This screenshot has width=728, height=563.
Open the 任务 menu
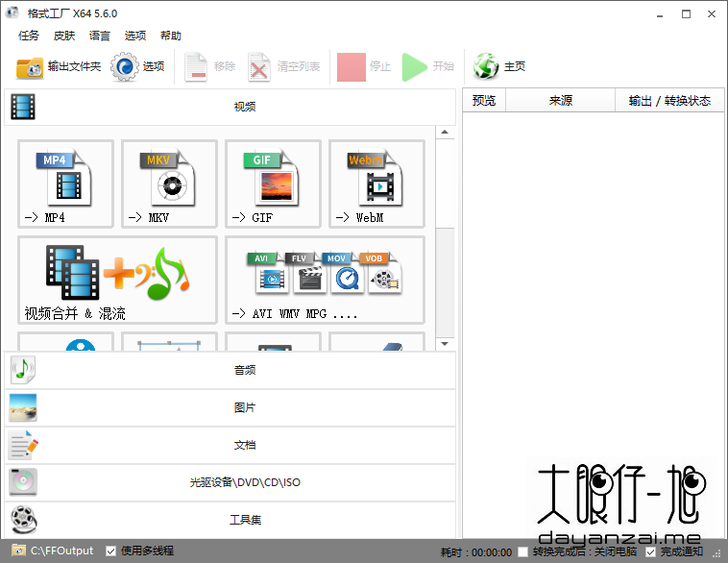pos(28,36)
